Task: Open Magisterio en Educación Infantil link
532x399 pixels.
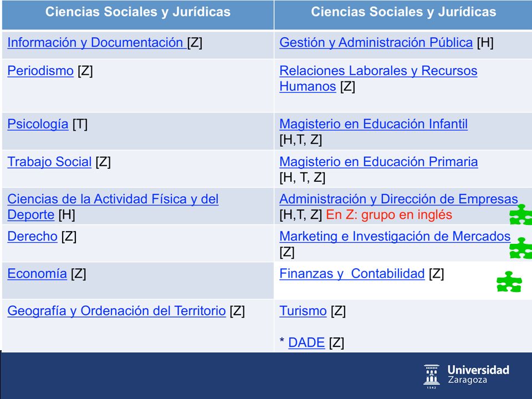Action: (x=374, y=124)
